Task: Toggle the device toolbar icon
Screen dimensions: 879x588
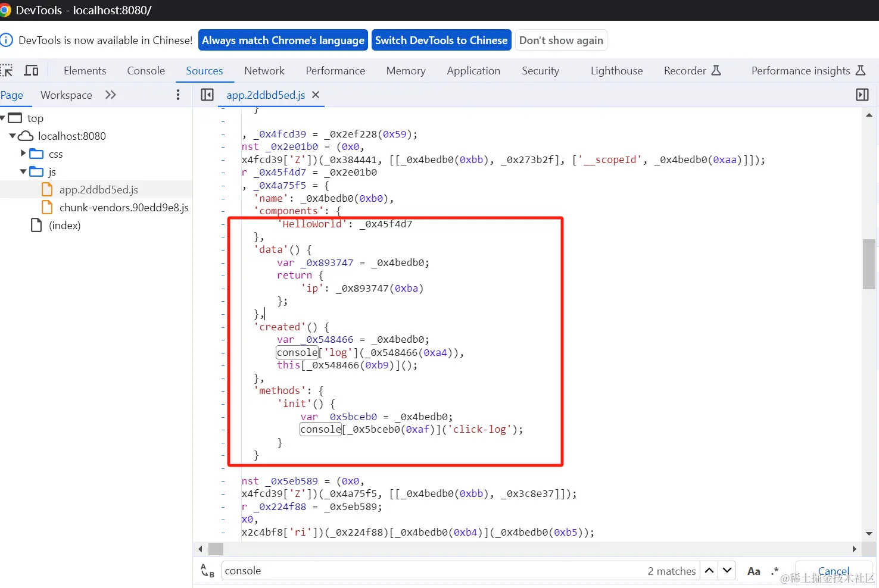Action: tap(31, 71)
